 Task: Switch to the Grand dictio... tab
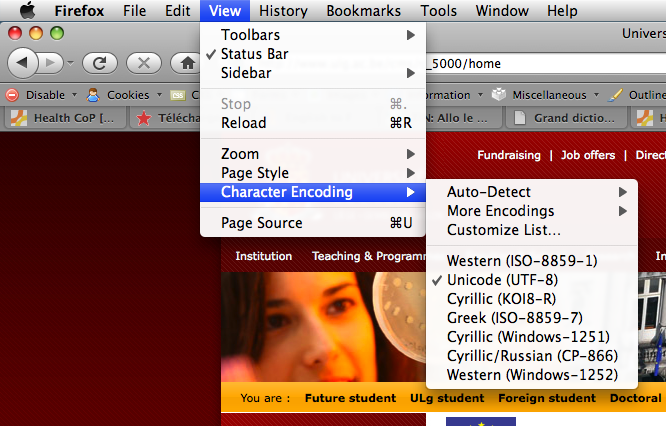(565, 118)
